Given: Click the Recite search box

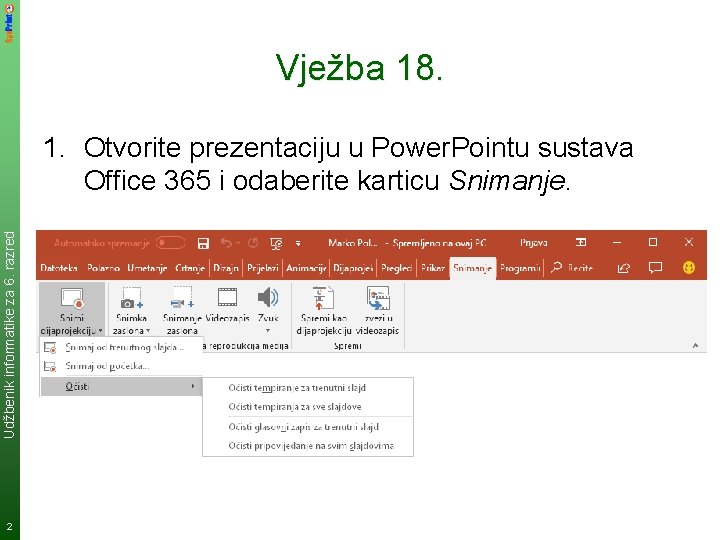Looking at the screenshot, I should coord(573,267).
